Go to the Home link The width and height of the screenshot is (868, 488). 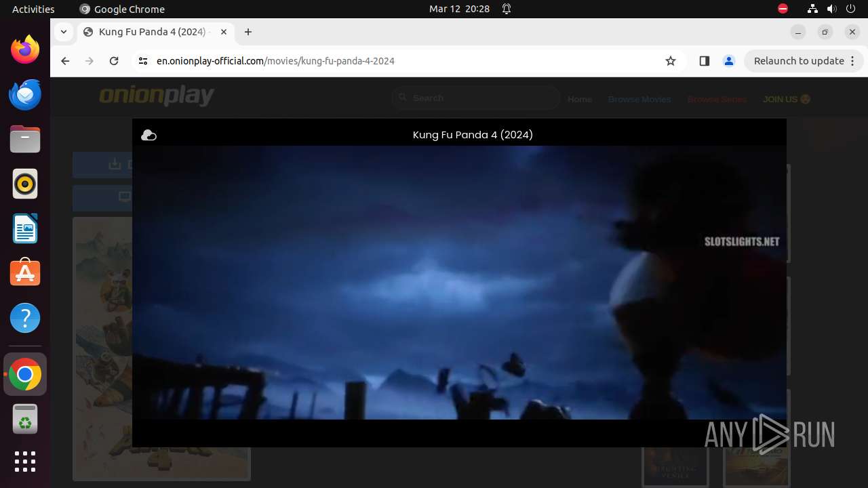coord(580,99)
